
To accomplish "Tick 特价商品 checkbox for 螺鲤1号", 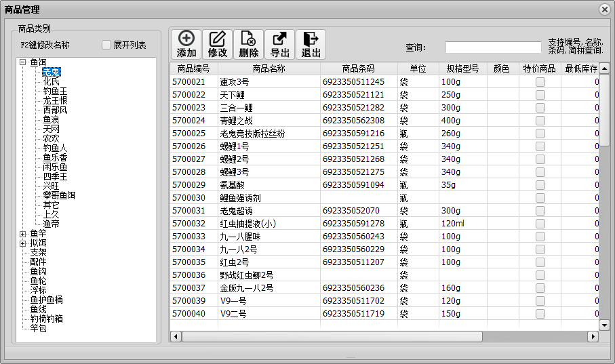I will coord(540,146).
